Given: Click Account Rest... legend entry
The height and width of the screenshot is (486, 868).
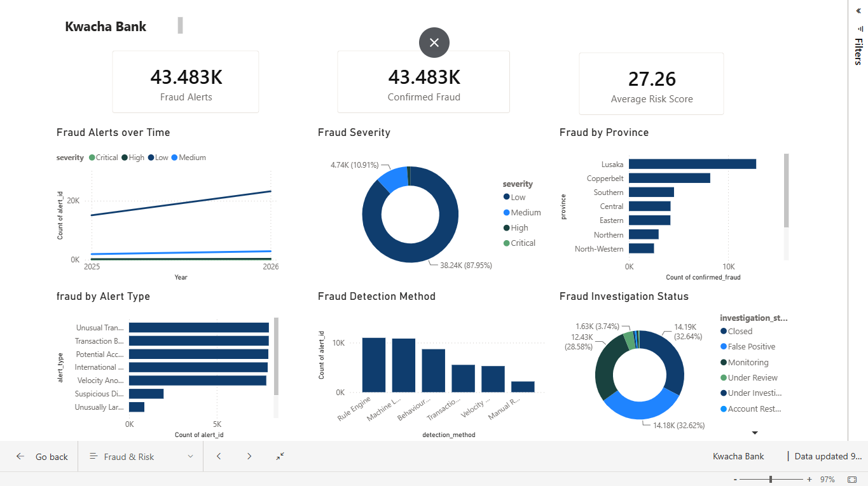Looking at the screenshot, I should pos(751,408).
